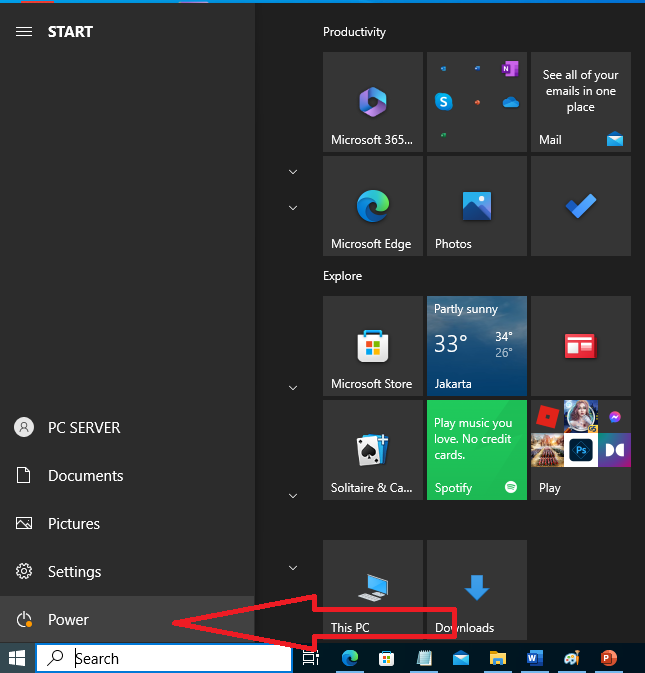This screenshot has height=673, width=645.
Task: Click the Windows Start button
Action: click(x=17, y=658)
